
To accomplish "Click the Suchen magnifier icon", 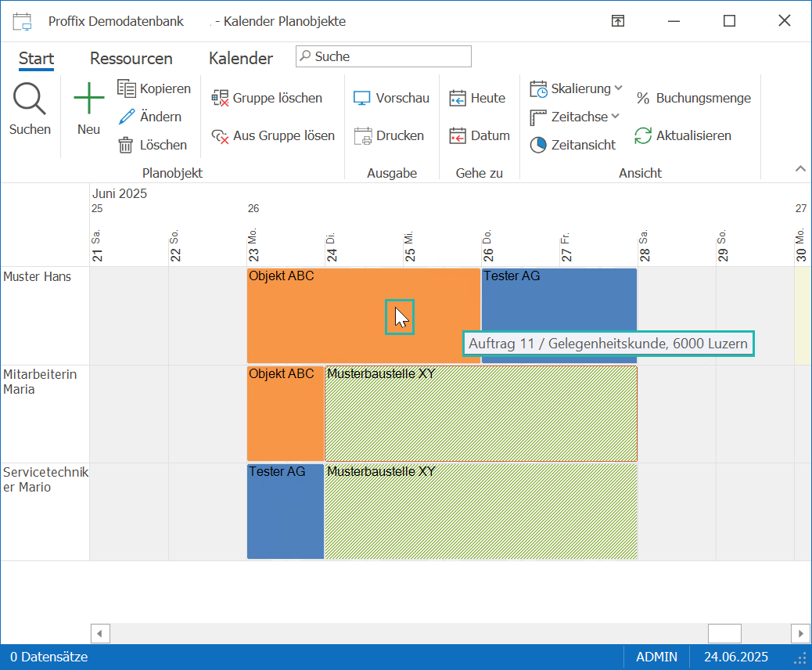I will point(30,99).
